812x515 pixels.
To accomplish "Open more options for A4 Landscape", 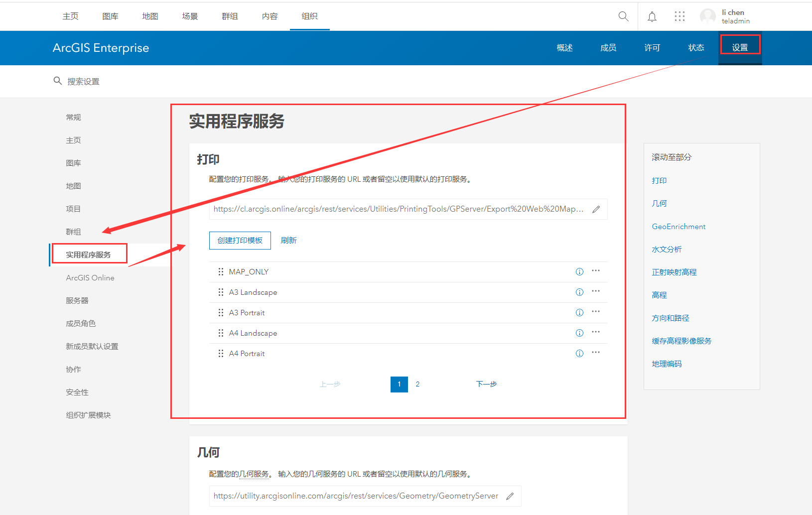I will [x=596, y=332].
